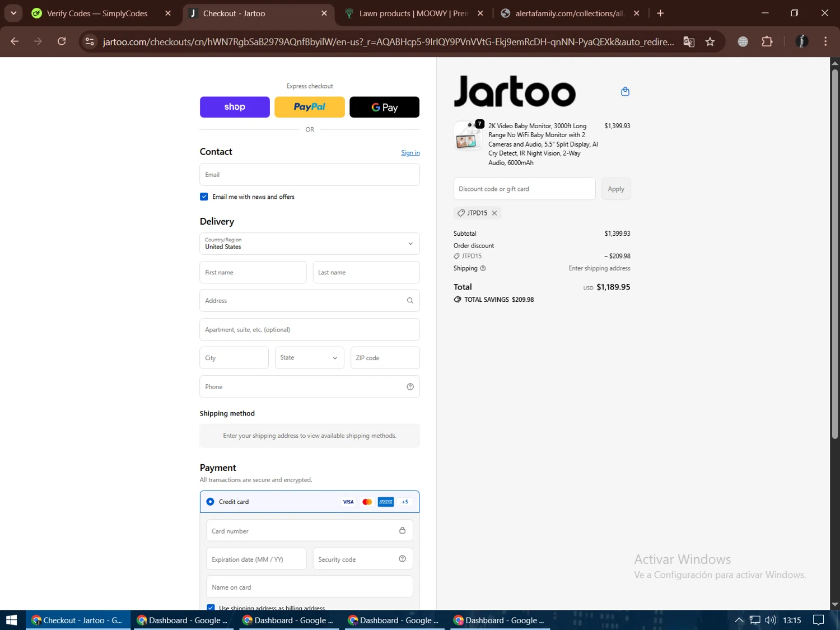Image resolution: width=840 pixels, height=630 pixels.
Task: Click the card number lock icon
Action: coord(402,530)
